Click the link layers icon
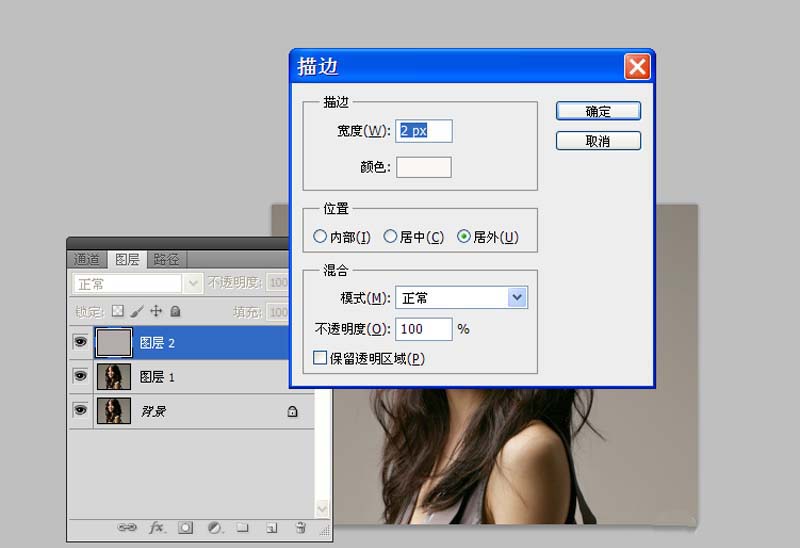The height and width of the screenshot is (548, 800). pos(127,527)
